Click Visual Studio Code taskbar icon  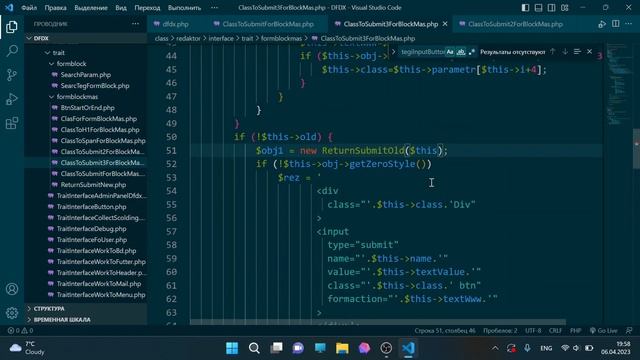pos(408,348)
